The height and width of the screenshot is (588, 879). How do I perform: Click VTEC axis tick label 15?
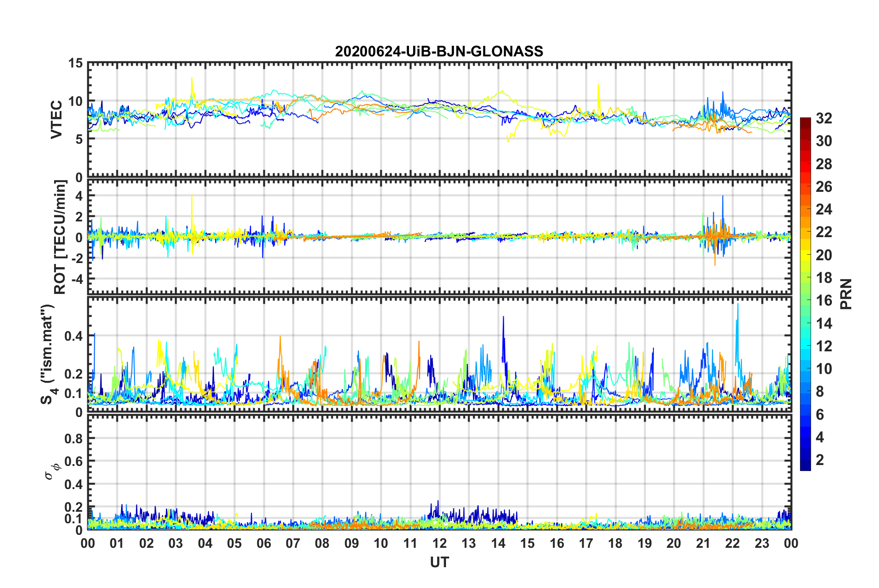[76, 63]
